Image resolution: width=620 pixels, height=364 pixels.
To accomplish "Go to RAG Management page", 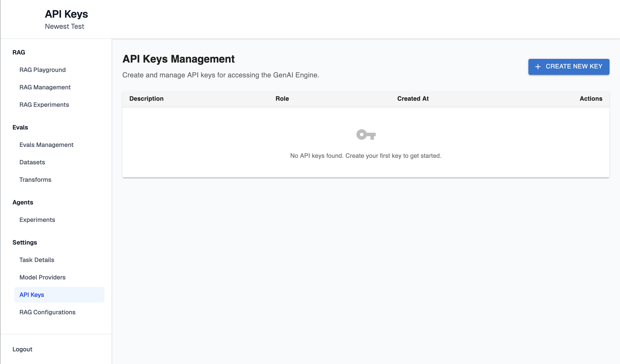I will pyautogui.click(x=45, y=87).
